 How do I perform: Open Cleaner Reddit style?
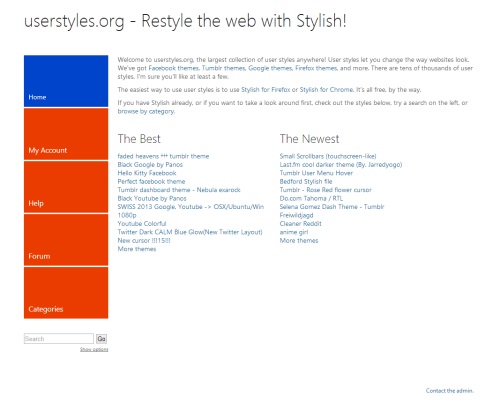pos(300,224)
